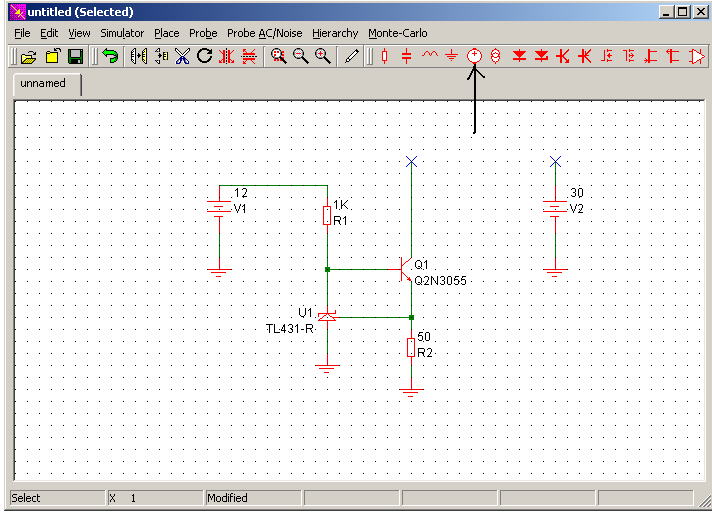Place an NPN transistor from the toolbar
Image resolution: width=712 pixels, height=514 pixels.
coord(563,56)
